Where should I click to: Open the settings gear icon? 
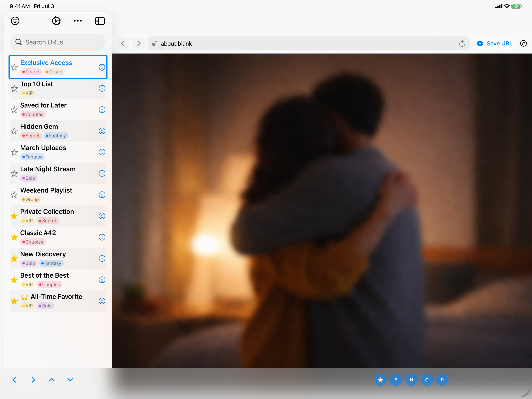click(56, 21)
